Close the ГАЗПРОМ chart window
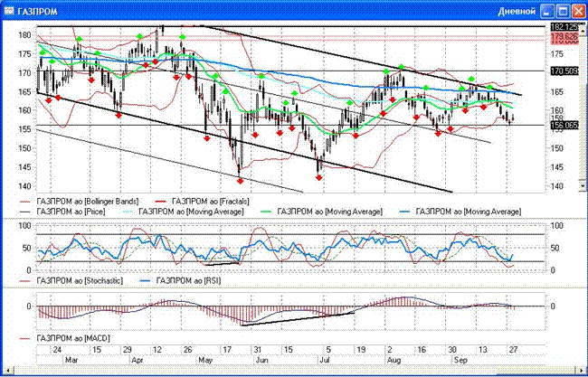Viewport: 588px width, 377px height. click(578, 11)
